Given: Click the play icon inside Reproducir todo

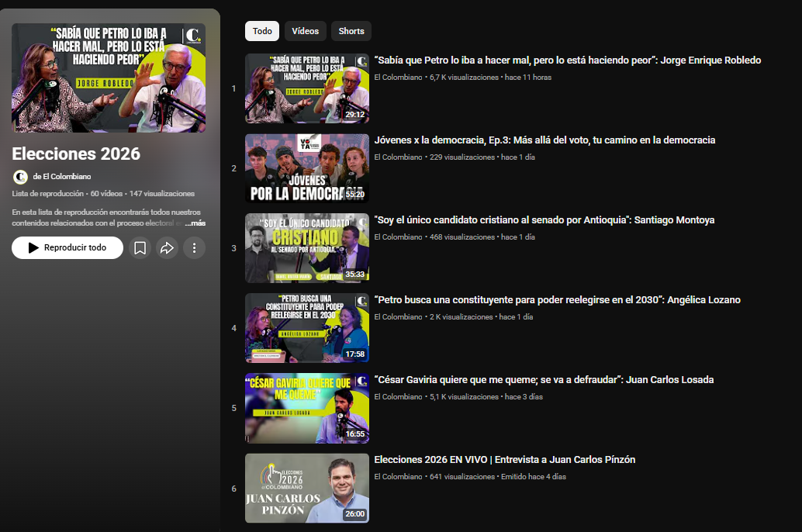Looking at the screenshot, I should pos(33,247).
